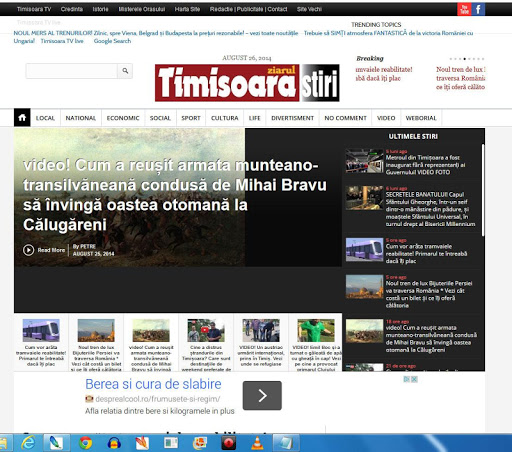Click the Google Search trending link
This screenshot has height=452, width=512.
point(112,41)
